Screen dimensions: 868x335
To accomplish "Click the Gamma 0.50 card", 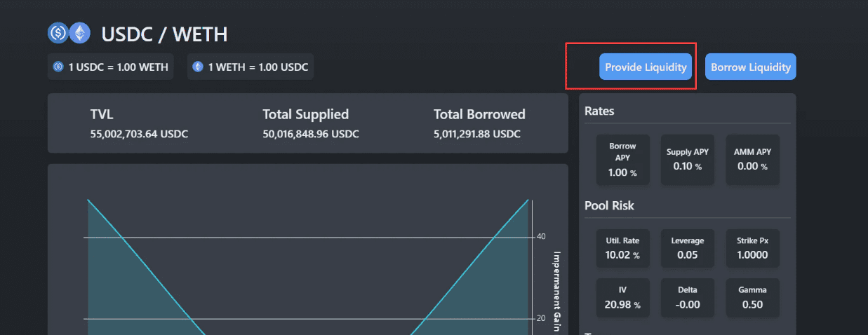I will point(752,297).
